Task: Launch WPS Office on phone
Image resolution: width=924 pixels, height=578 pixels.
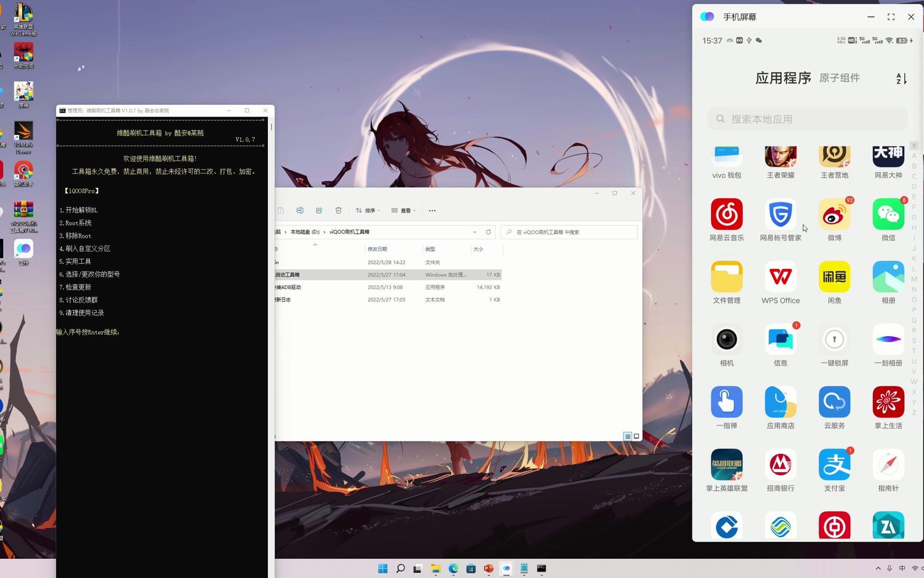Action: tap(781, 277)
